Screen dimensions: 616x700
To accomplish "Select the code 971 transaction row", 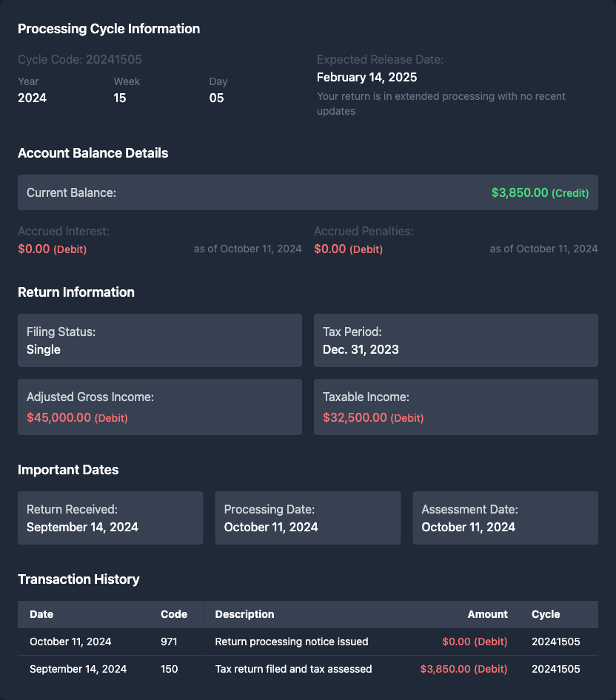I will (x=307, y=642).
